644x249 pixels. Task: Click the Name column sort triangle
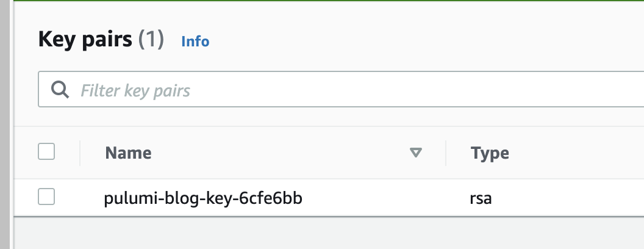(416, 153)
